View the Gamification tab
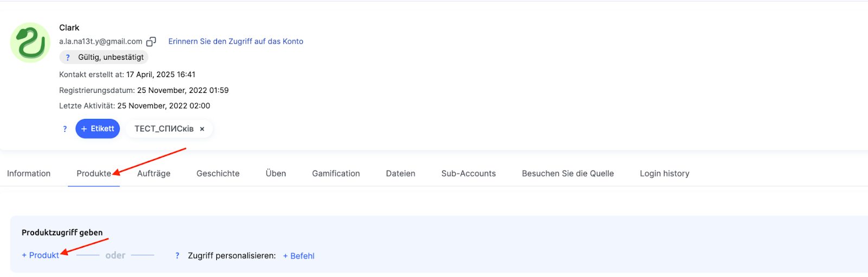This screenshot has height=277, width=868. click(336, 174)
